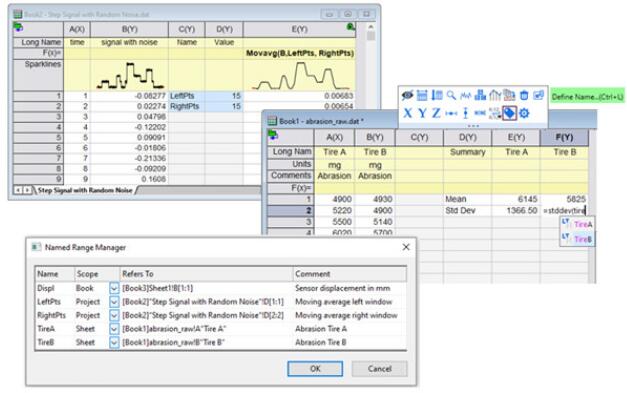
Task: Click the last icon in mini toolbar top row
Action: pos(539,95)
